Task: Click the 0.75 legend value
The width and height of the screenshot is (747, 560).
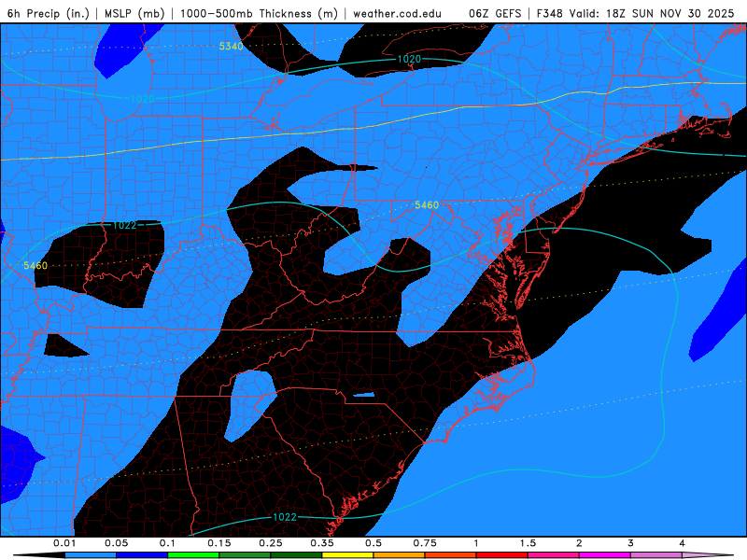Action: [x=425, y=543]
